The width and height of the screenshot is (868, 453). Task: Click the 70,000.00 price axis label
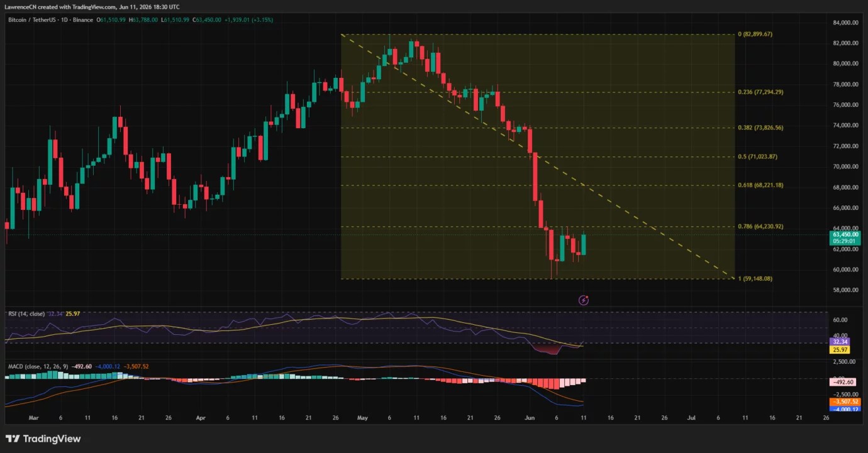845,166
